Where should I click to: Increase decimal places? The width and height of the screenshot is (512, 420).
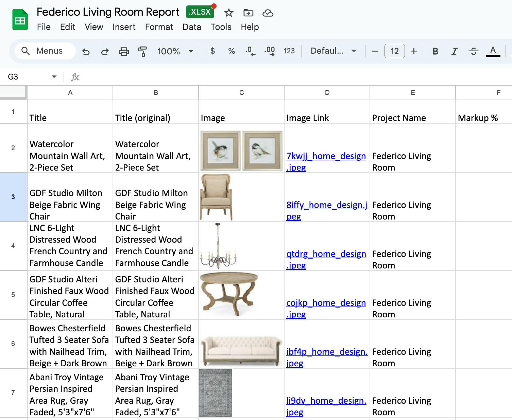point(270,51)
